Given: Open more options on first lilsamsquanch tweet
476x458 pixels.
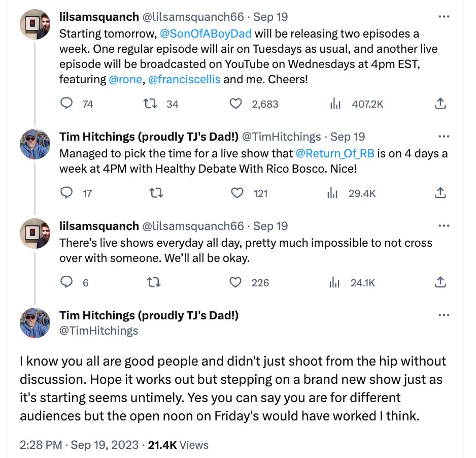Looking at the screenshot, I should [444, 17].
